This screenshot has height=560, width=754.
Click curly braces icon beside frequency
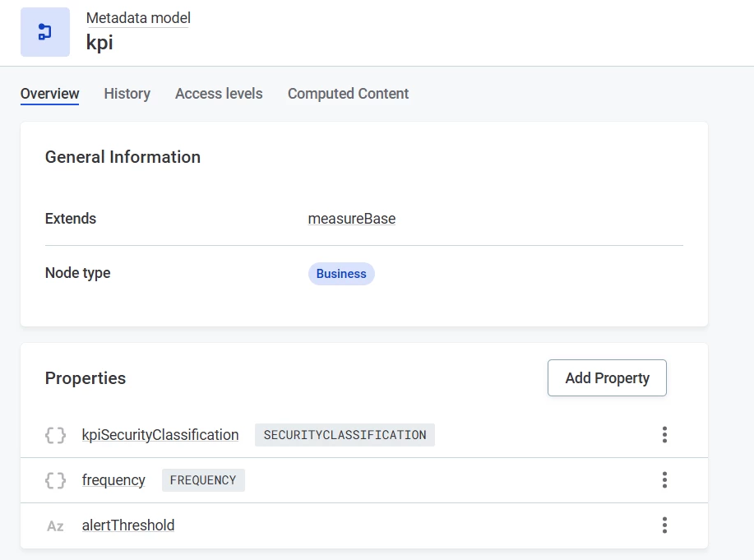(55, 480)
